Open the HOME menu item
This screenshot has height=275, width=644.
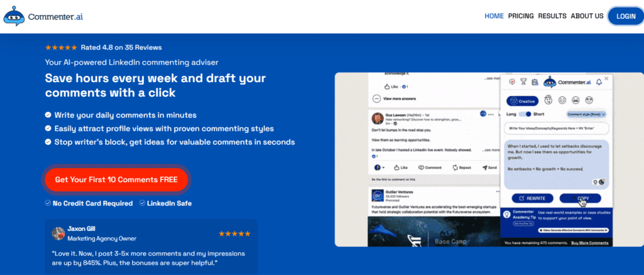494,16
